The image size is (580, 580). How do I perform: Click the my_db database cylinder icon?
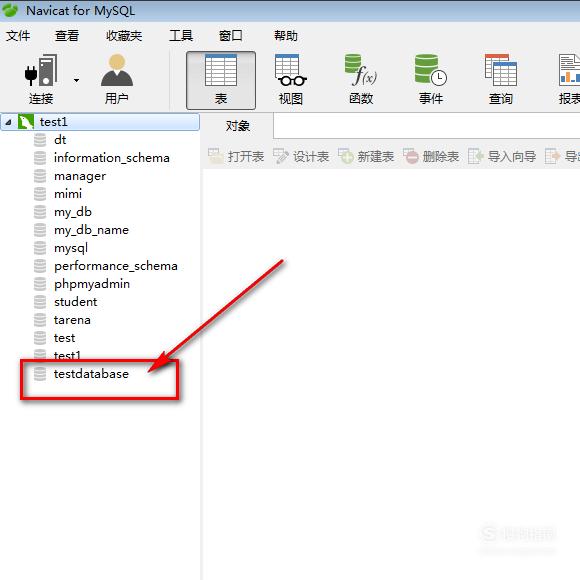click(40, 212)
